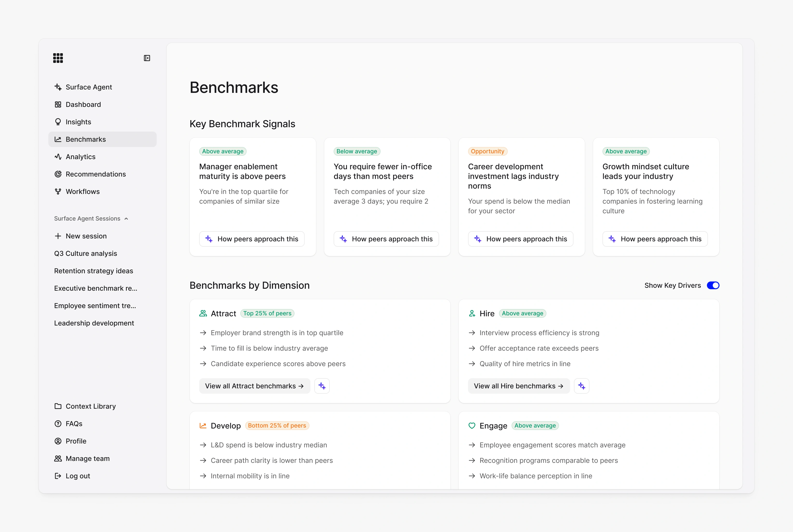Click the app grid logo icon
The height and width of the screenshot is (532, 793).
pos(58,58)
